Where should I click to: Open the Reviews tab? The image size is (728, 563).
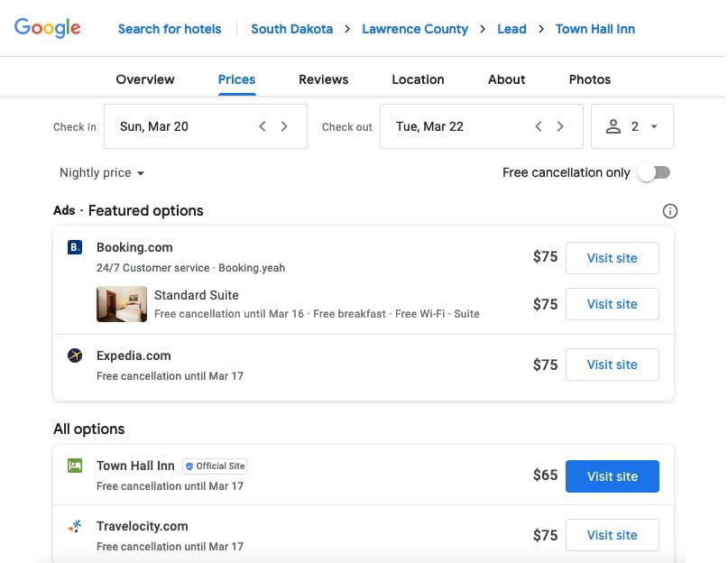tap(324, 79)
